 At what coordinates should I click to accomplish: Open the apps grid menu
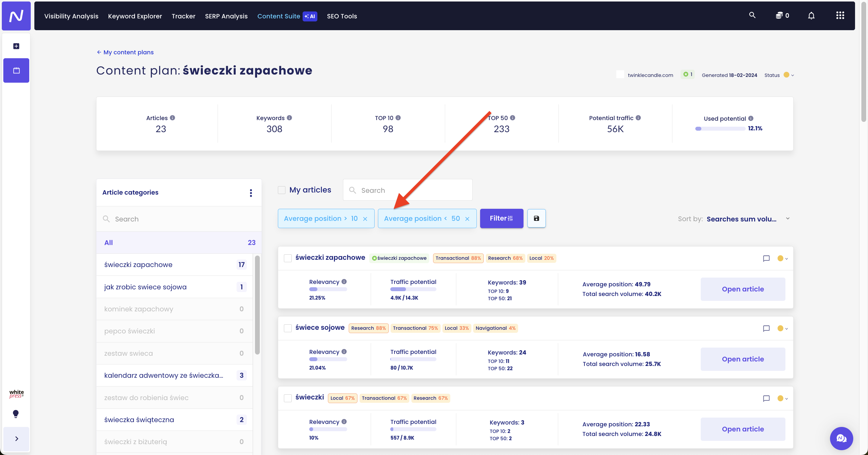click(840, 15)
